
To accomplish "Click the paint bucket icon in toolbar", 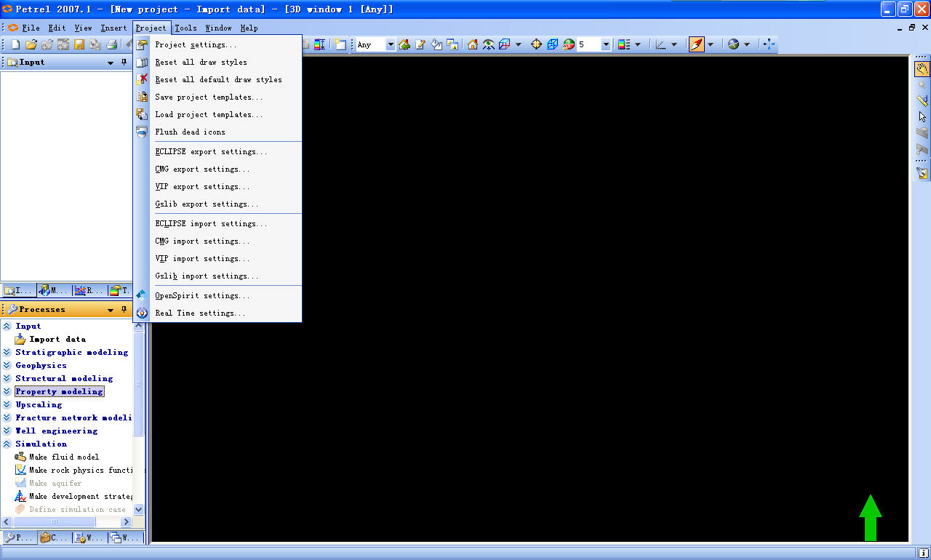I will pos(436,45).
